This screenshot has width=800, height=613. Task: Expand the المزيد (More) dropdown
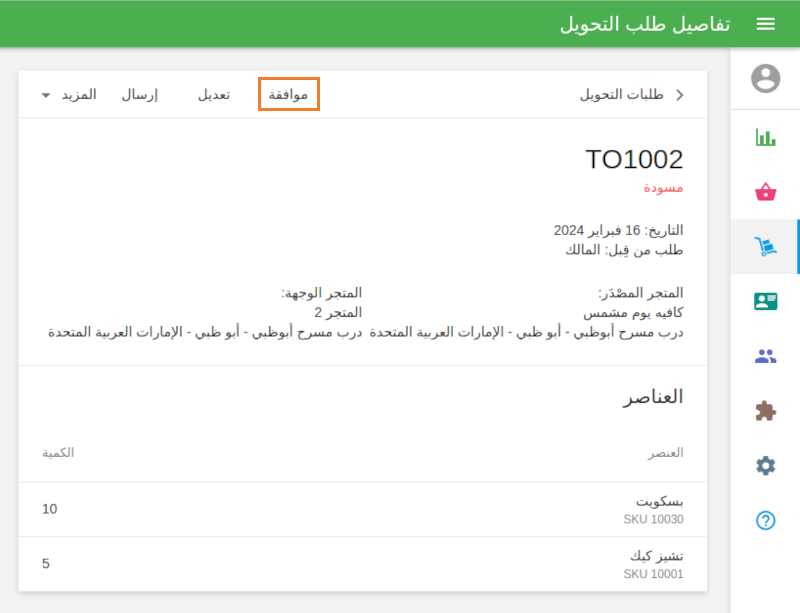[x=68, y=93]
